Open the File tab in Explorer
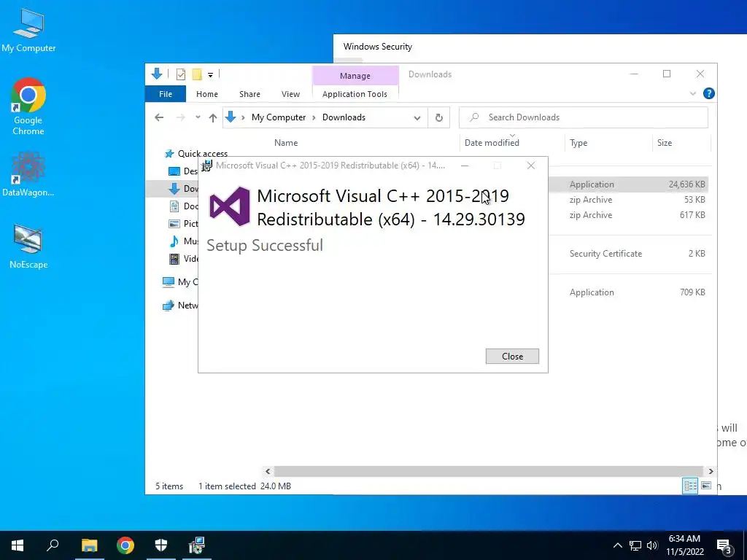Viewport: 747px width, 560px height. pyautogui.click(x=166, y=94)
